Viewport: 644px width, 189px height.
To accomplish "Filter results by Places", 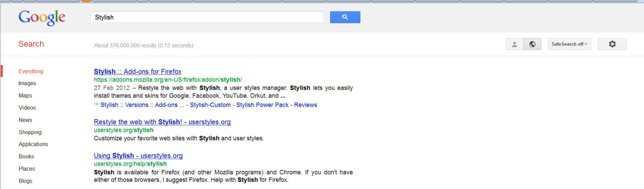I will pos(27,169).
